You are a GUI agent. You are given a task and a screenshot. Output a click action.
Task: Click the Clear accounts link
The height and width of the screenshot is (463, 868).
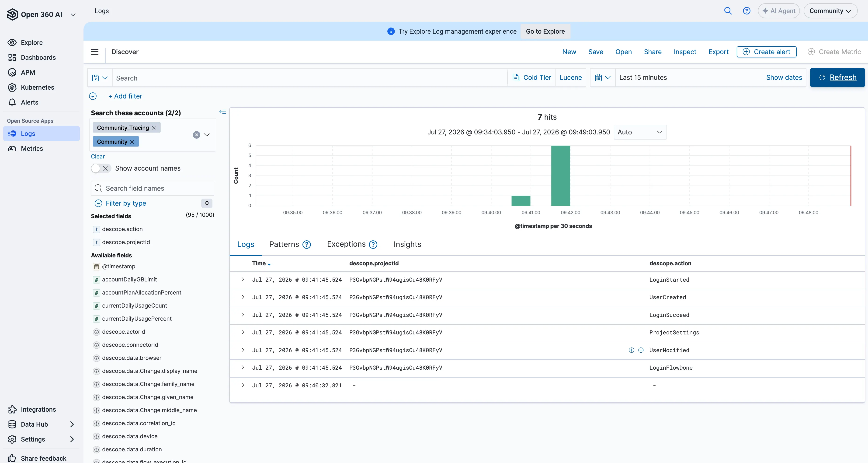(98, 156)
